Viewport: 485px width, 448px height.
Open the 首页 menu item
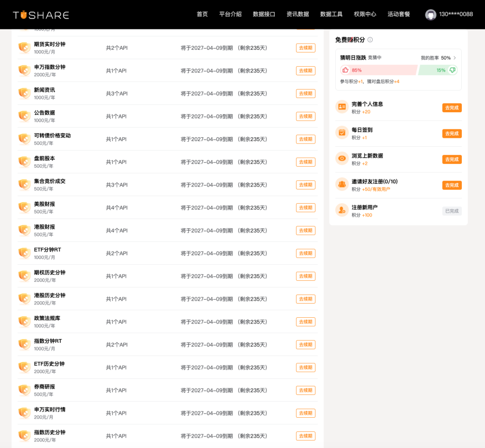(x=202, y=14)
